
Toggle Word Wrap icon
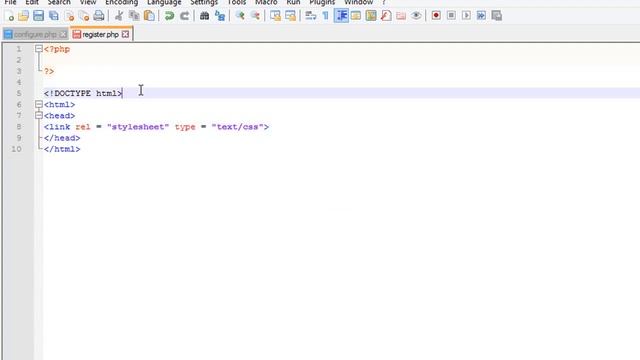tap(311, 16)
